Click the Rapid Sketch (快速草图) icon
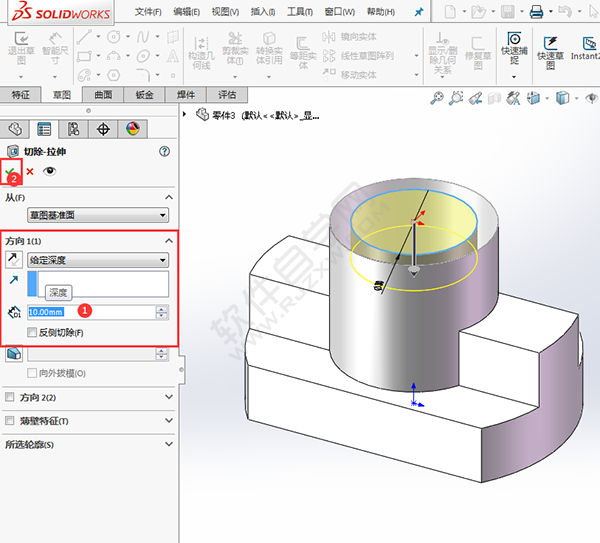This screenshot has width=600, height=543. point(550,43)
